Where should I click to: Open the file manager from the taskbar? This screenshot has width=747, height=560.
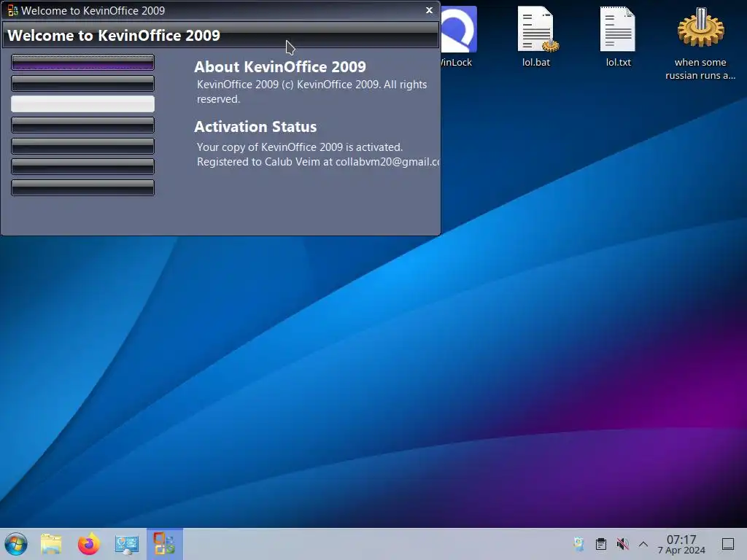[x=52, y=544]
